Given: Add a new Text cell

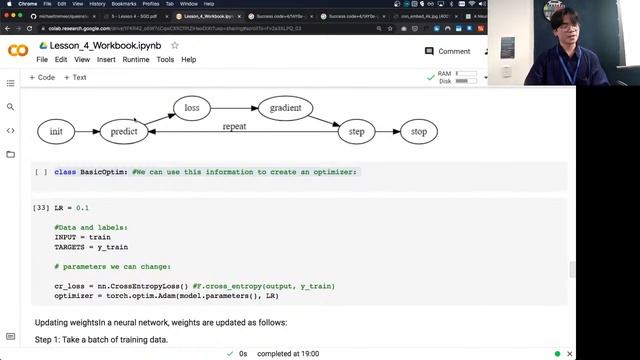Looking at the screenshot, I should coord(75,77).
